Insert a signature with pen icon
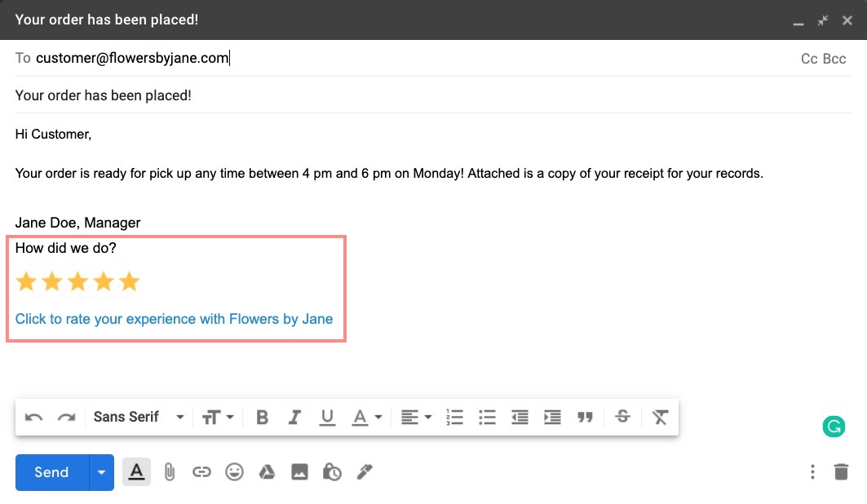 coord(365,472)
